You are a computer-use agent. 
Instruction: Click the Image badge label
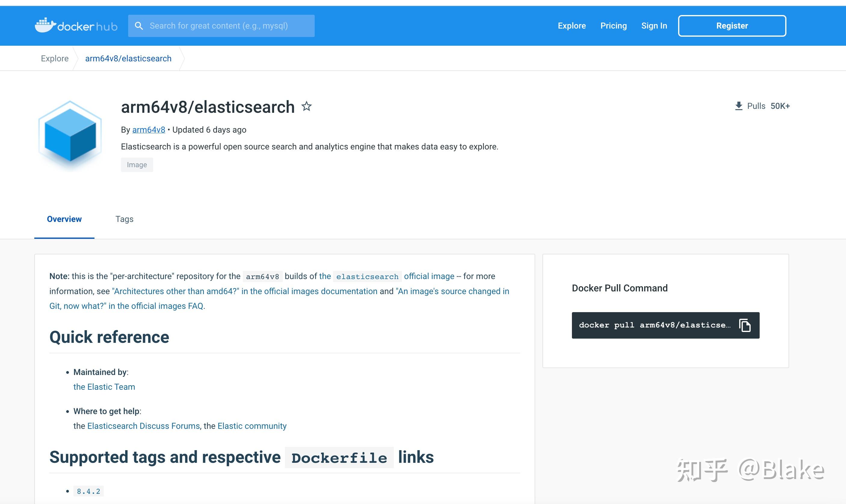pyautogui.click(x=137, y=164)
